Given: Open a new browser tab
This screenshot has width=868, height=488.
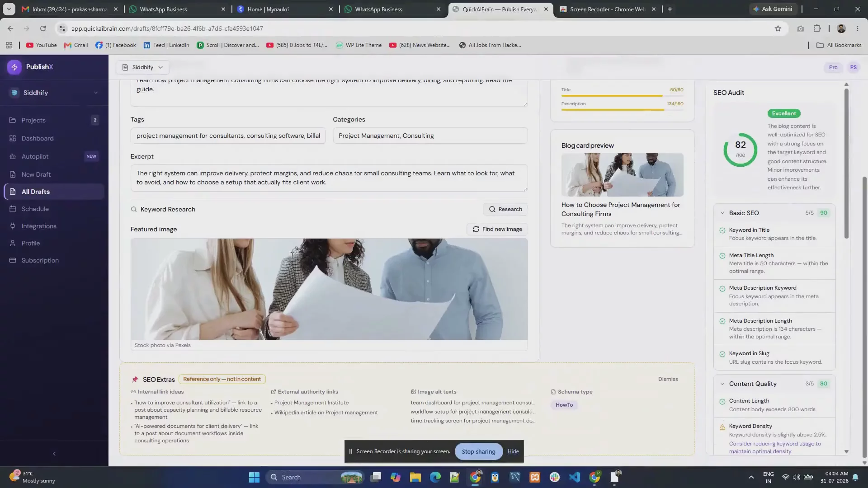Looking at the screenshot, I should [670, 9].
